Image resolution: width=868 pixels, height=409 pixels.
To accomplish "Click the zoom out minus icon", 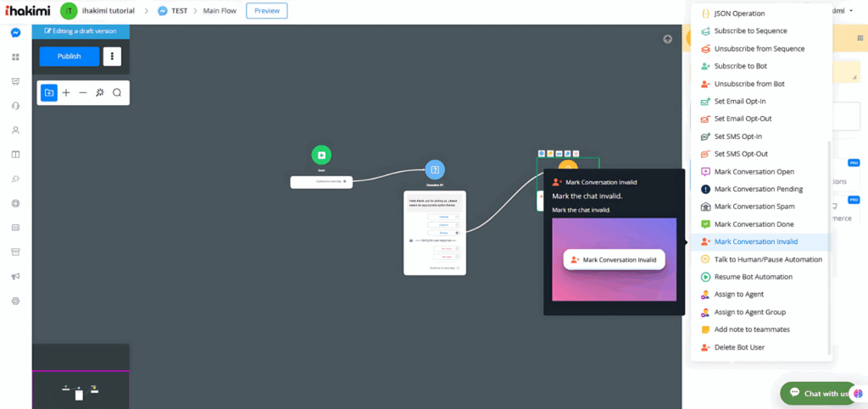I will [x=83, y=92].
